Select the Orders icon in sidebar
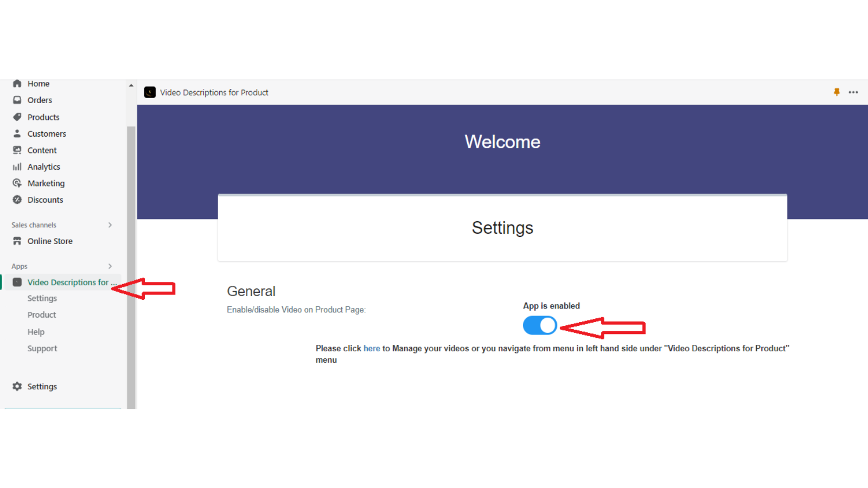The height and width of the screenshot is (488, 868). [x=17, y=100]
